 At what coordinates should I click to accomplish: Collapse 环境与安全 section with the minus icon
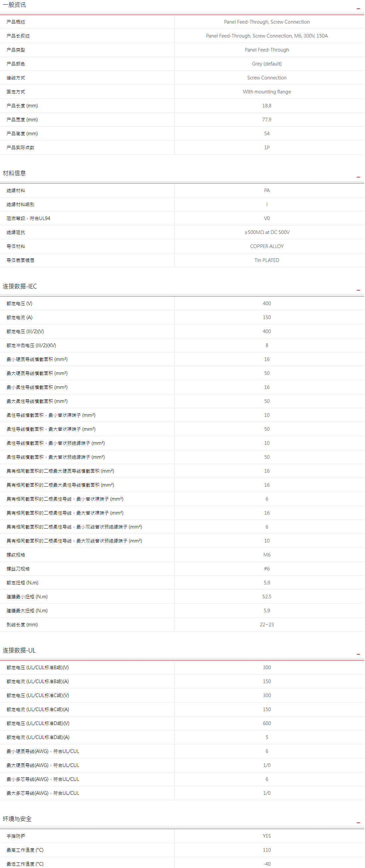click(x=358, y=823)
